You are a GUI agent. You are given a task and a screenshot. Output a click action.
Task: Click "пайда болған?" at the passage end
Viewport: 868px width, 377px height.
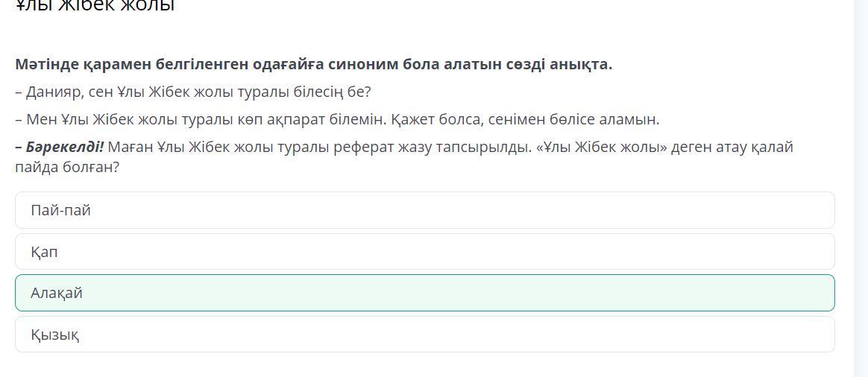(x=67, y=167)
